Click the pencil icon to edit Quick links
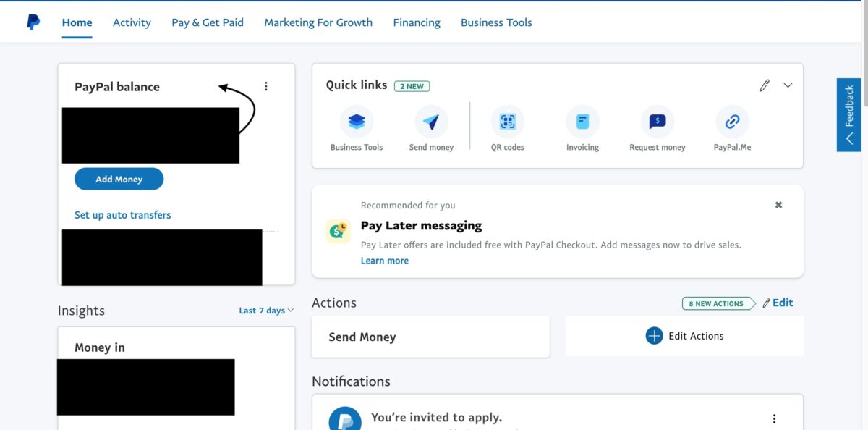 (765, 85)
